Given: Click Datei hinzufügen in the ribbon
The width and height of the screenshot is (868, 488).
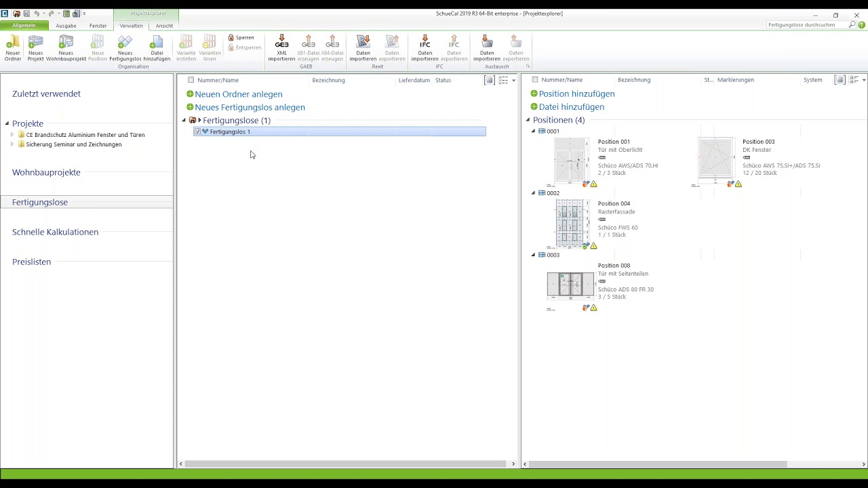Looking at the screenshot, I should click(157, 48).
